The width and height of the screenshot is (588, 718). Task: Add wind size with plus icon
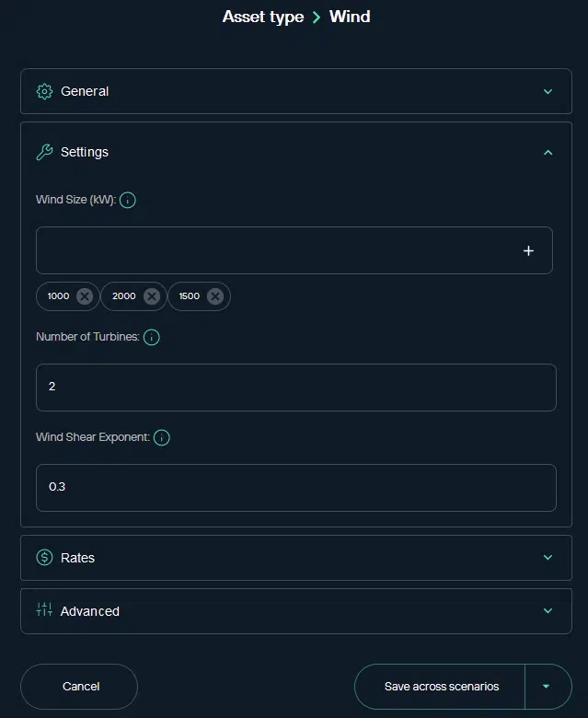pyautogui.click(x=528, y=250)
